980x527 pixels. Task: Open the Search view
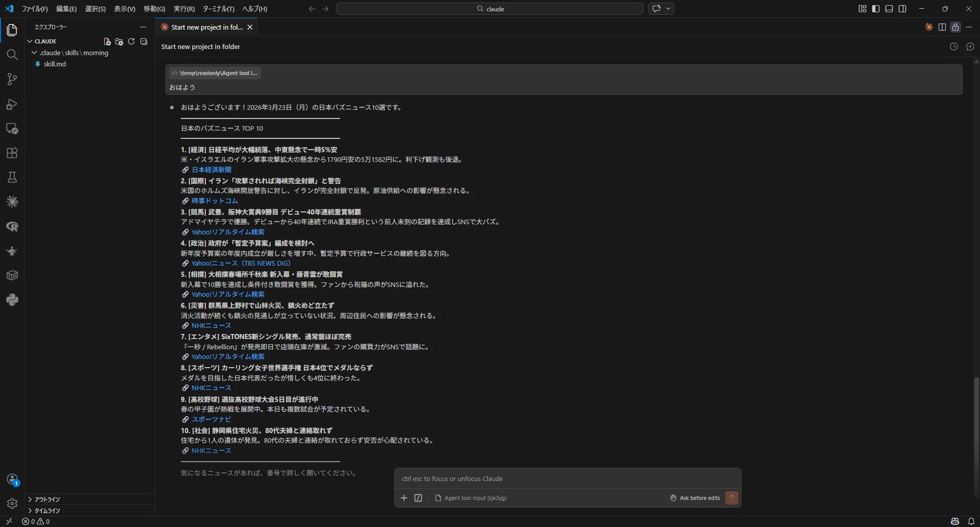pos(12,55)
